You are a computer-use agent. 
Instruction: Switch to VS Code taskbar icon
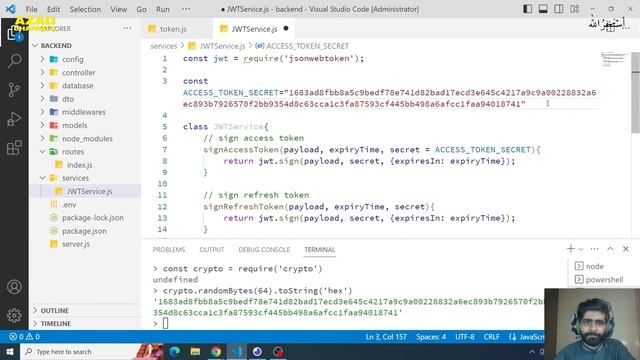tap(237, 351)
